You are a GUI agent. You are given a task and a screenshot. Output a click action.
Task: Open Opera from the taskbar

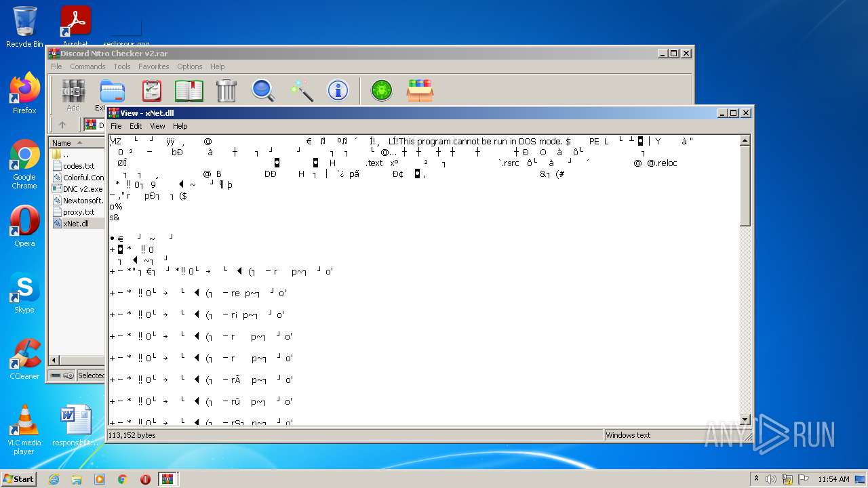coord(145,479)
